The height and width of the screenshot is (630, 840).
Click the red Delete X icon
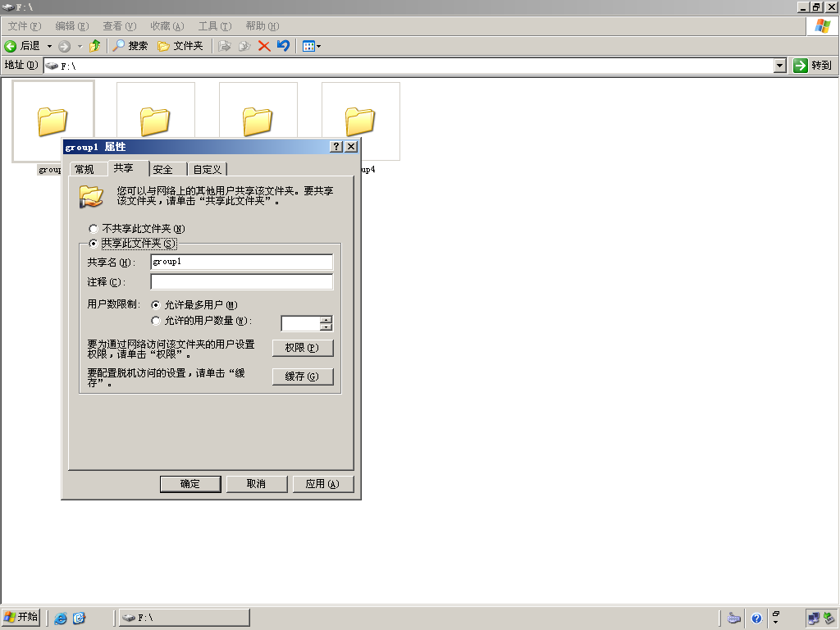[264, 46]
